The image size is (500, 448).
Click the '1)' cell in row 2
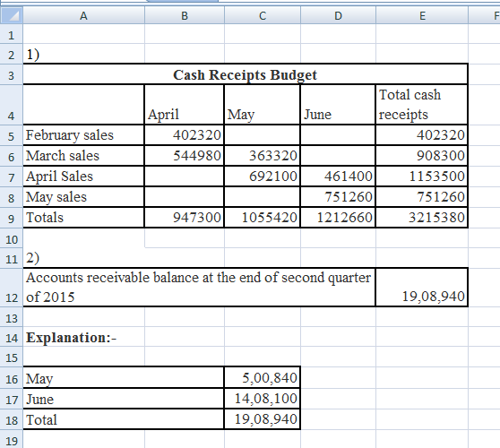83,54
